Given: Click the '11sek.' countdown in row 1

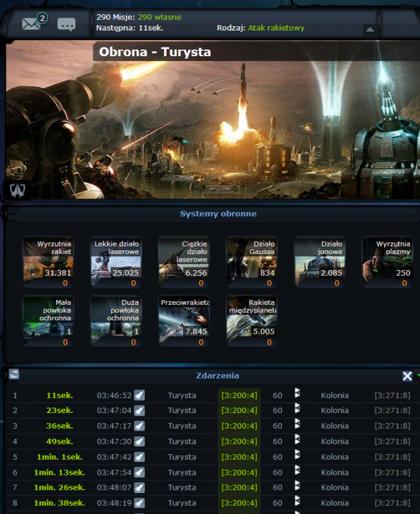Looking at the screenshot, I should pos(60,395).
